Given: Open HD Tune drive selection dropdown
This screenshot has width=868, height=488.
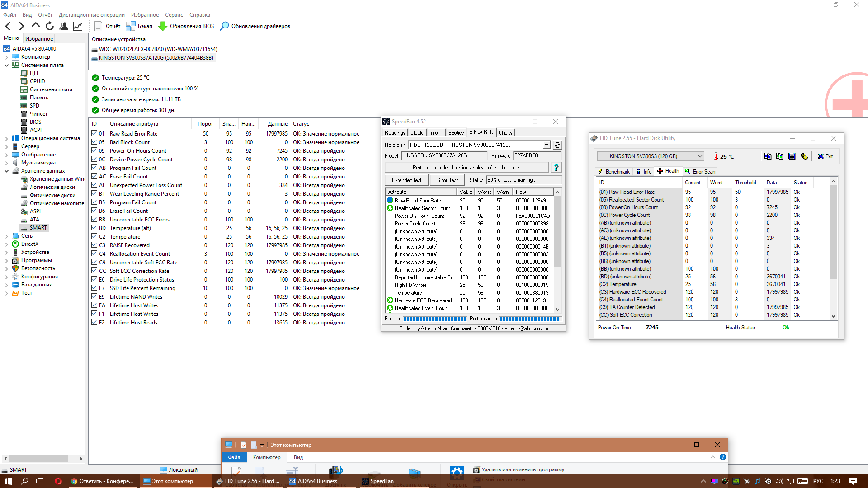Looking at the screenshot, I should [x=700, y=156].
